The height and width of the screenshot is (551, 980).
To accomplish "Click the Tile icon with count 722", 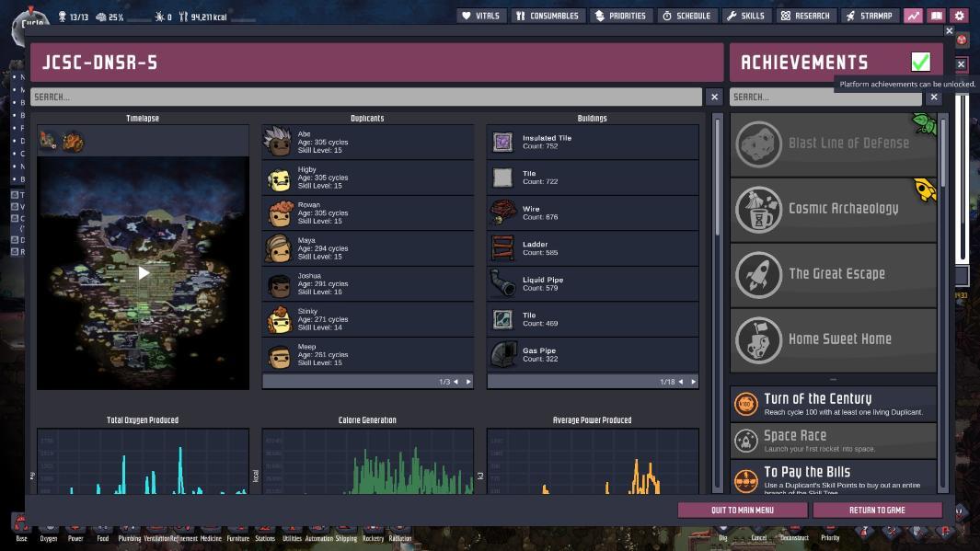I will [502, 178].
